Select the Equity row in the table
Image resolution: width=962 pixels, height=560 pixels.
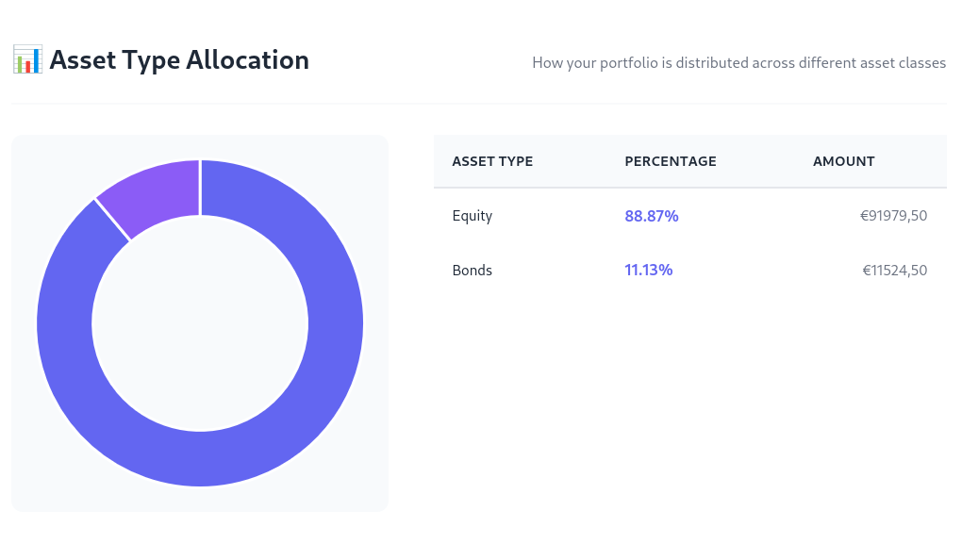690,216
